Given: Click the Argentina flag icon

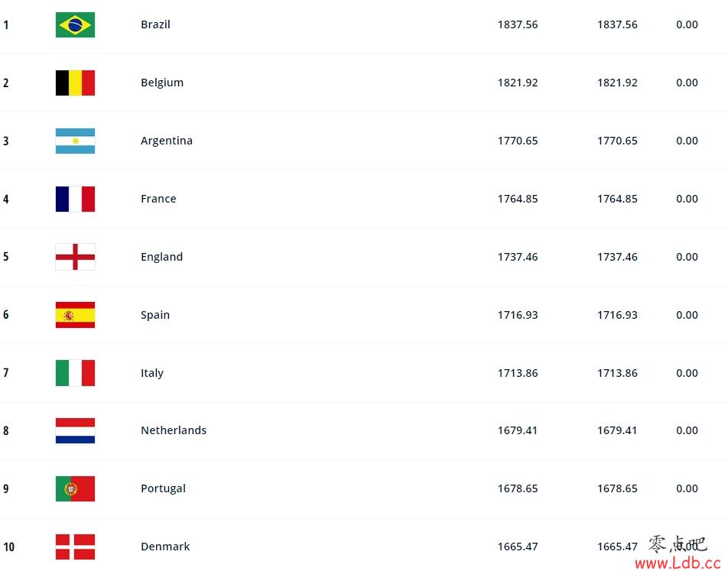Looking at the screenshot, I should click(75, 141).
